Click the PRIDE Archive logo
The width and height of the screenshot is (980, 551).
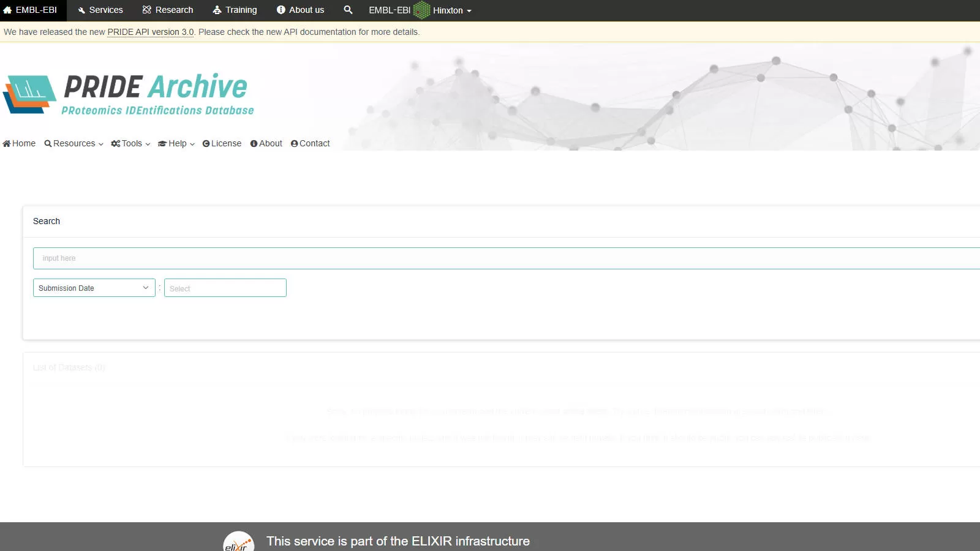point(129,94)
